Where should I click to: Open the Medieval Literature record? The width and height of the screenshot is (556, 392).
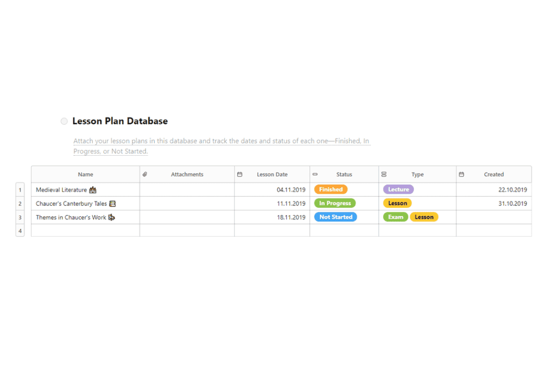coord(61,190)
